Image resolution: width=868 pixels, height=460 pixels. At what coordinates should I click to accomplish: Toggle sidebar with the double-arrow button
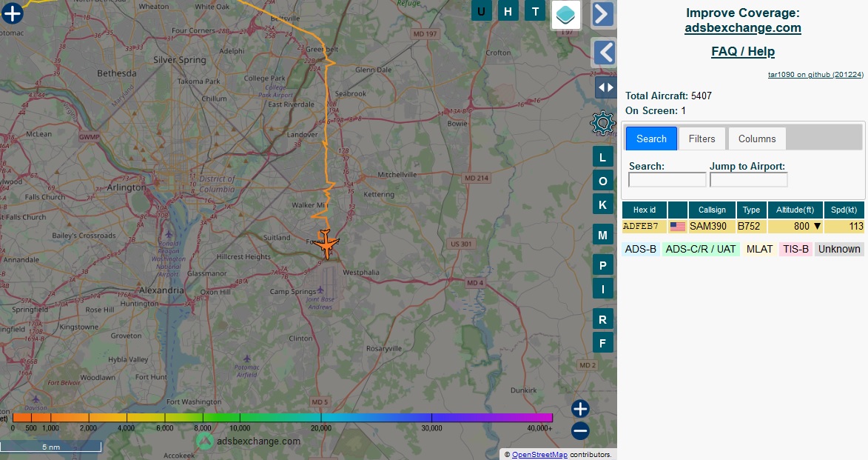click(605, 87)
